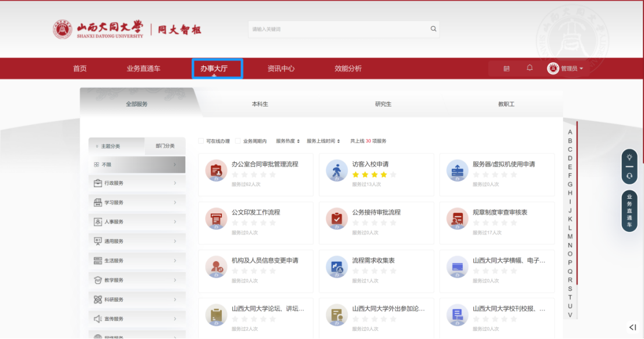Click the 业务直通车 floating button
Image resolution: width=644 pixels, height=339 pixels.
tap(629, 211)
